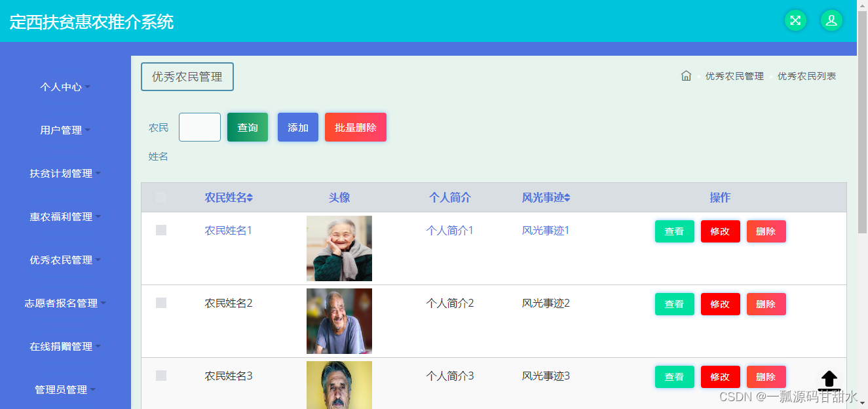Sort table by 农民姓名 column
Screen dimensions: 868x409
pyautogui.click(x=229, y=197)
